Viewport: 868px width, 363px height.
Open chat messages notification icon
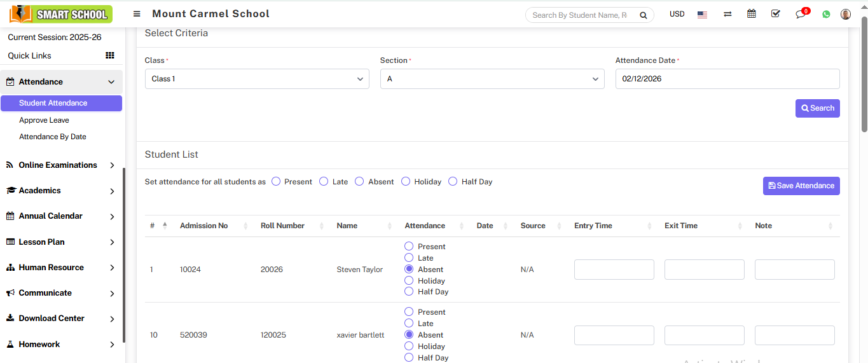click(x=801, y=15)
